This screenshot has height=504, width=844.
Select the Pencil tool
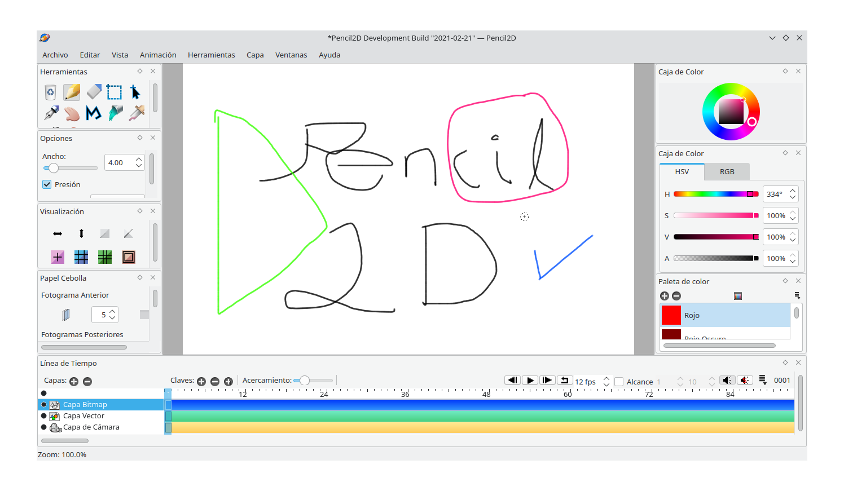pyautogui.click(x=72, y=92)
